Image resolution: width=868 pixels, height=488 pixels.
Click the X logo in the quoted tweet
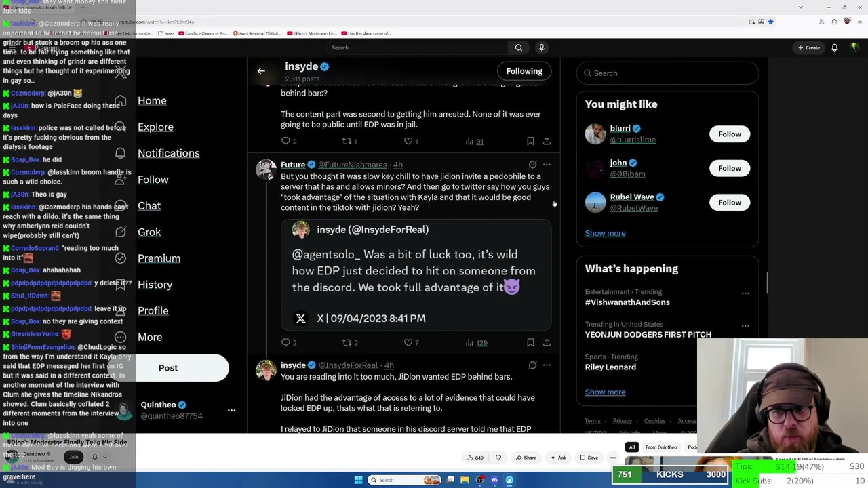[300, 318]
